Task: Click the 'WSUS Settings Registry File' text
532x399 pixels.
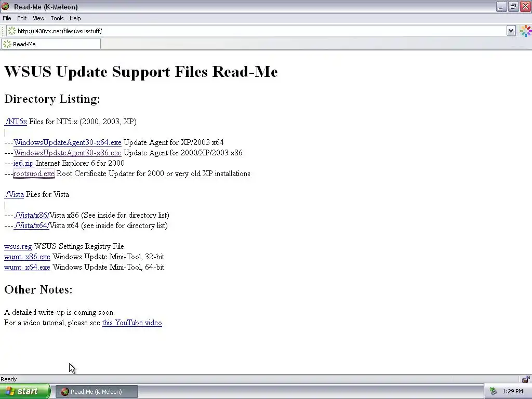Action: point(79,246)
